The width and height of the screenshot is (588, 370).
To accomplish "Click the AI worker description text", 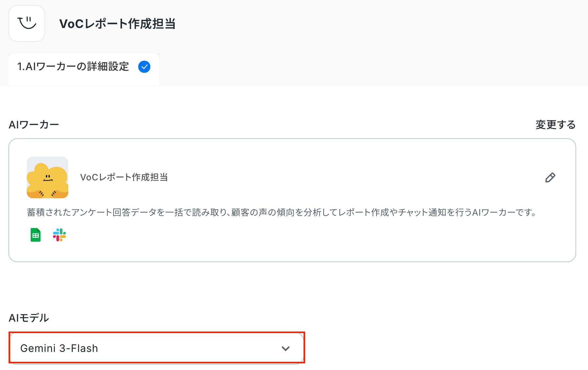I will coord(282,213).
